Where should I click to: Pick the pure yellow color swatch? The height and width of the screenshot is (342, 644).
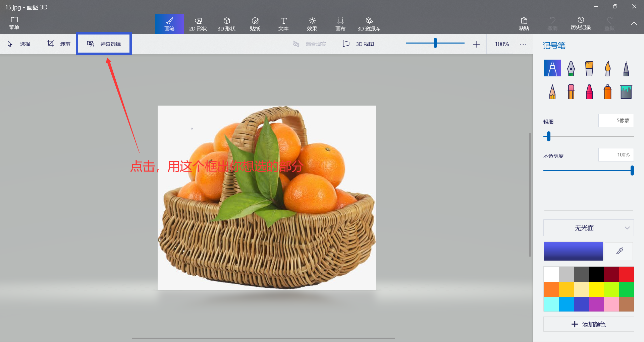pyautogui.click(x=596, y=289)
